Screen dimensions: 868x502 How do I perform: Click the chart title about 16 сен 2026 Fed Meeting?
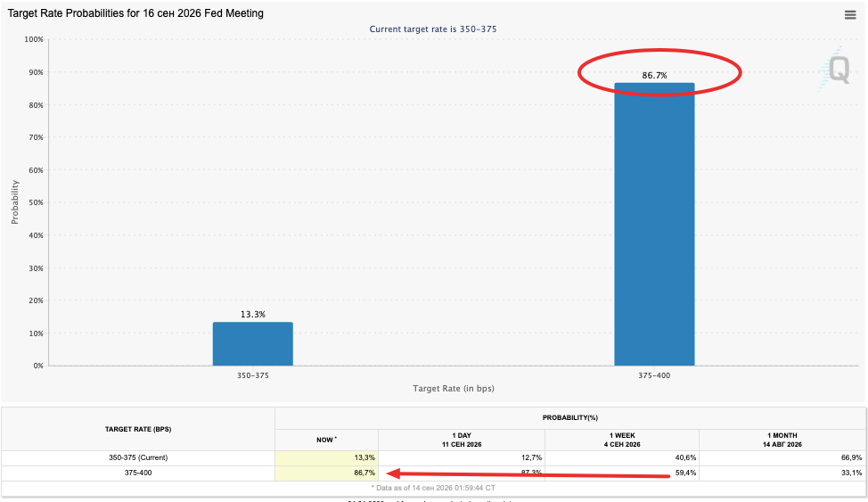click(x=135, y=13)
